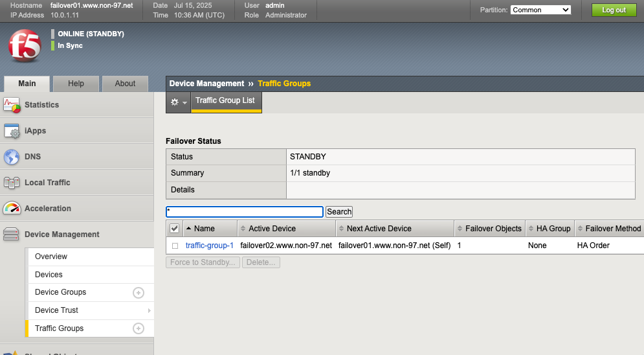Open the traffic-group-1 link
Screen dimensions: 644x355
pyautogui.click(x=210, y=246)
